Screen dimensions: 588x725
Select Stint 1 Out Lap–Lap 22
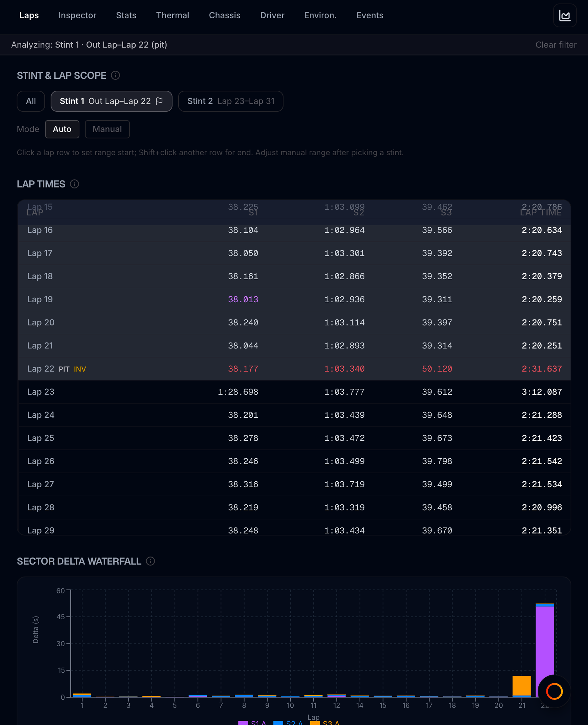click(x=111, y=101)
